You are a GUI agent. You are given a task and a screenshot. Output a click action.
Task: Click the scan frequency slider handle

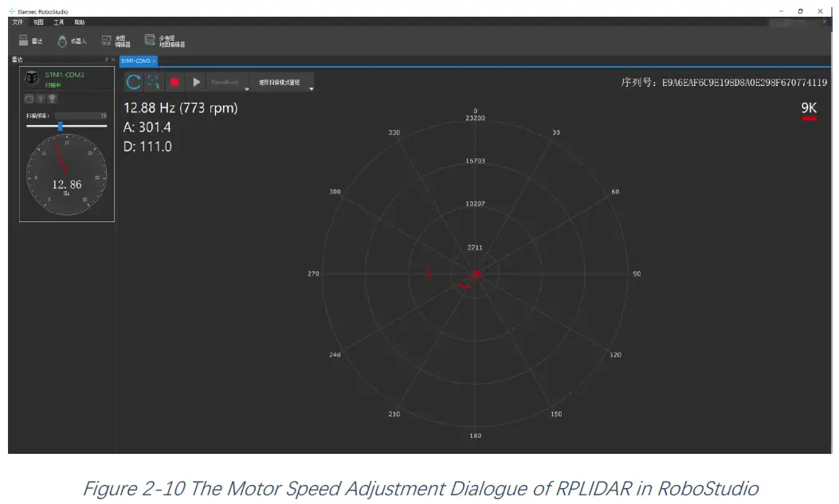click(61, 126)
